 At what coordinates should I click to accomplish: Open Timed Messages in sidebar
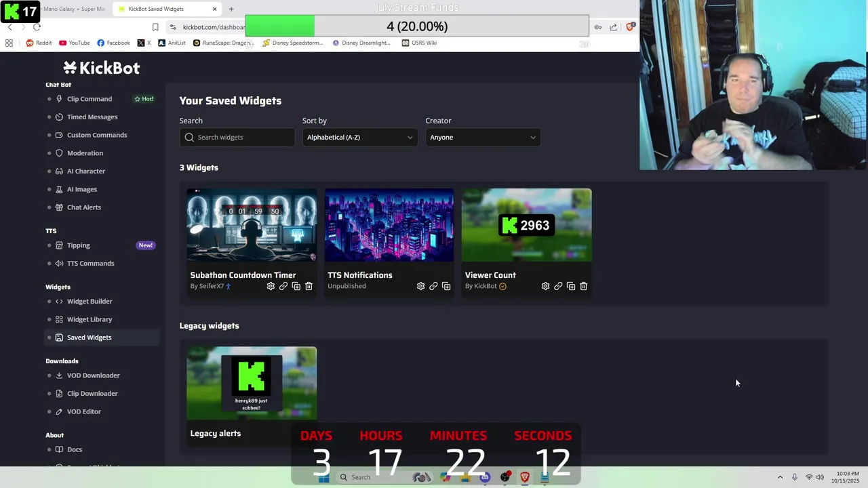click(x=92, y=117)
